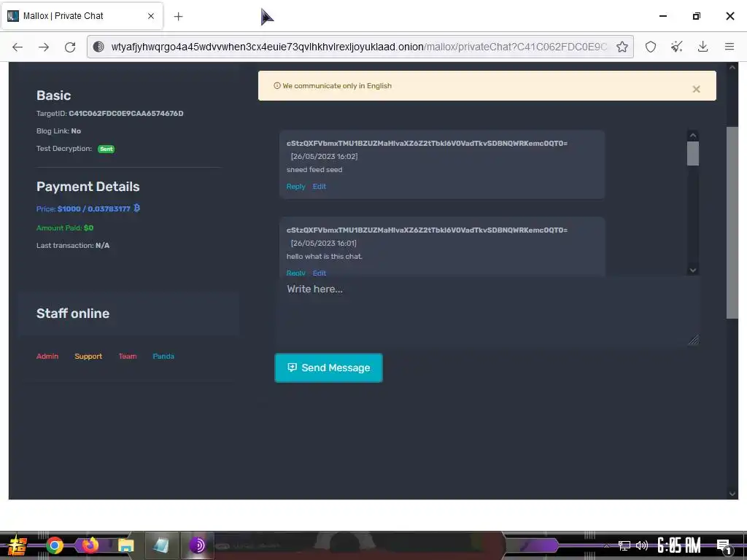This screenshot has width=747, height=560.
Task: Click the page vertical scrollbar thumb
Action: pyautogui.click(x=732, y=222)
